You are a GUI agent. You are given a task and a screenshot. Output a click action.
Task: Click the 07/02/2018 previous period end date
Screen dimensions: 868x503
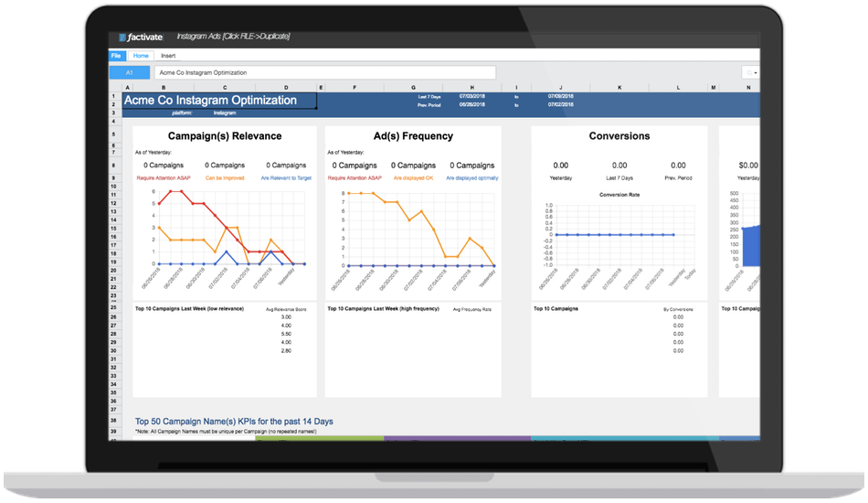click(x=561, y=104)
